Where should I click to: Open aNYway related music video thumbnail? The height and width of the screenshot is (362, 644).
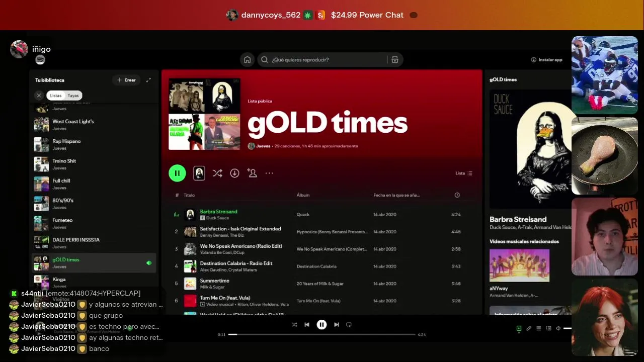pos(519,265)
